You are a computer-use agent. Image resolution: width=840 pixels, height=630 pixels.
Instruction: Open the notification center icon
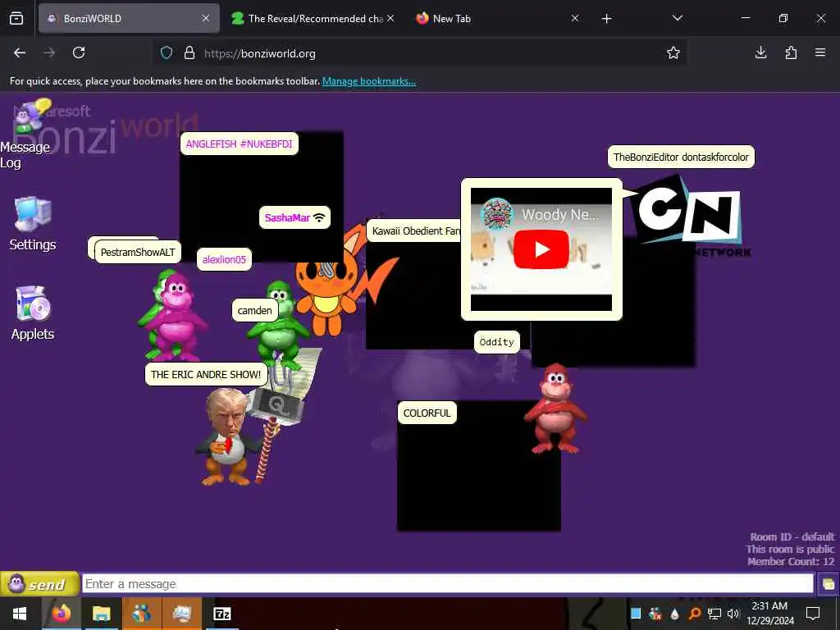(813, 614)
